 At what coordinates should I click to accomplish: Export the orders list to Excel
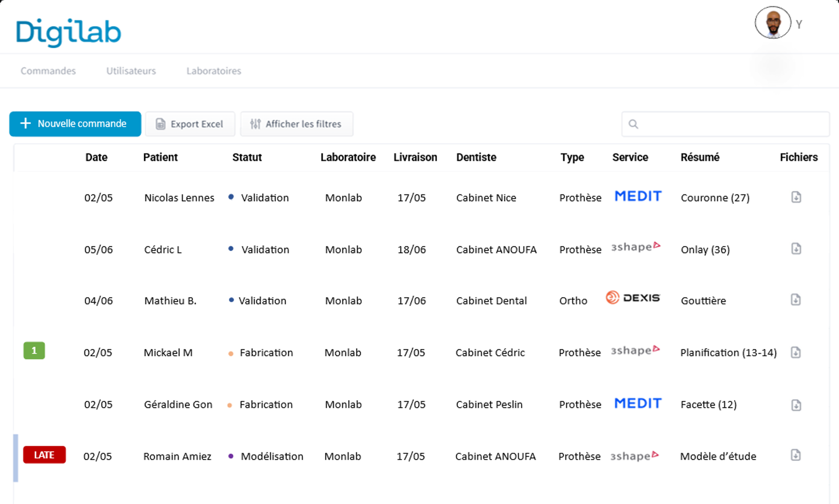click(190, 124)
